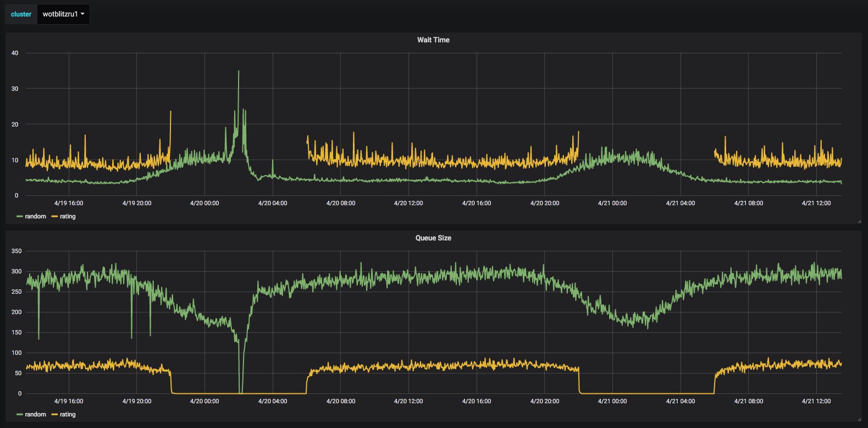Viewport: 868px width, 428px height.
Task: Click the Queue Size panel corner resize handle
Action: [x=859, y=419]
